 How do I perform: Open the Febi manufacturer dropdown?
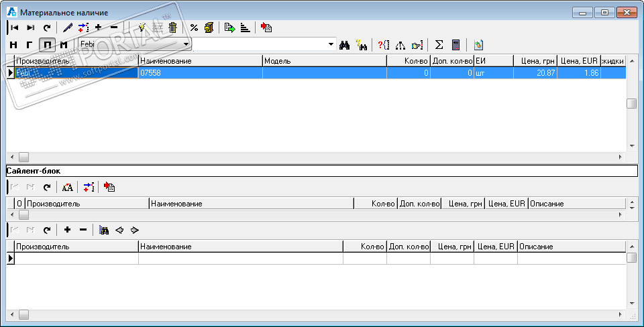click(186, 44)
